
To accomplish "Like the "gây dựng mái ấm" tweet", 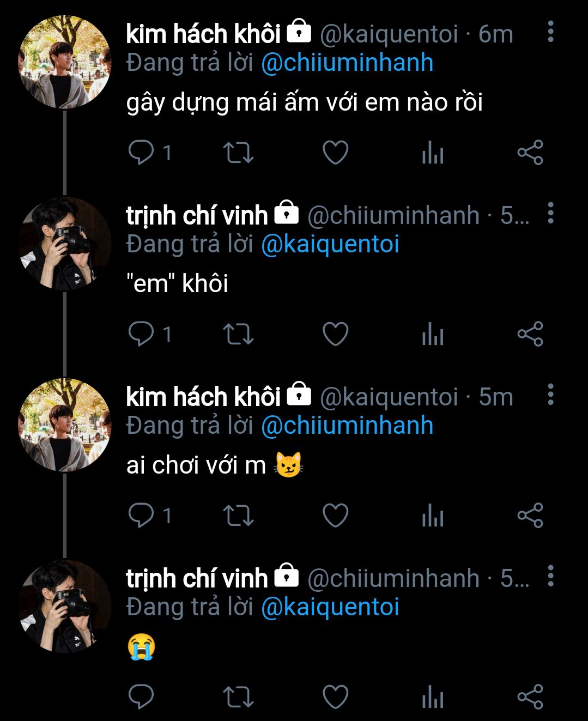I will [335, 153].
